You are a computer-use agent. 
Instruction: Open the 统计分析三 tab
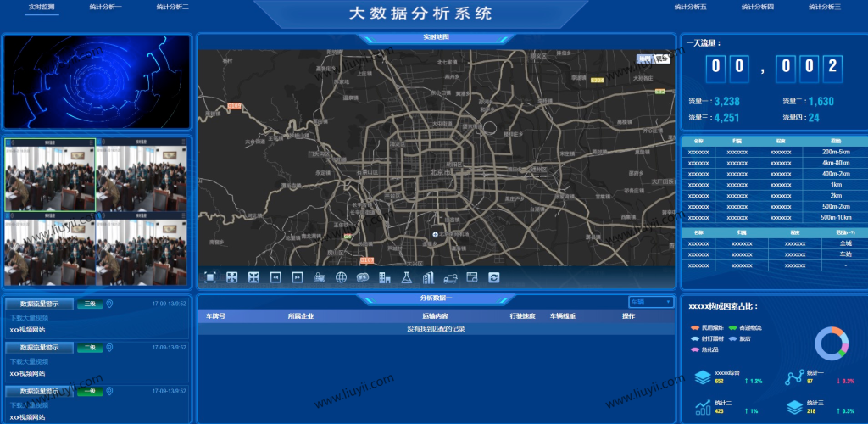tap(825, 7)
